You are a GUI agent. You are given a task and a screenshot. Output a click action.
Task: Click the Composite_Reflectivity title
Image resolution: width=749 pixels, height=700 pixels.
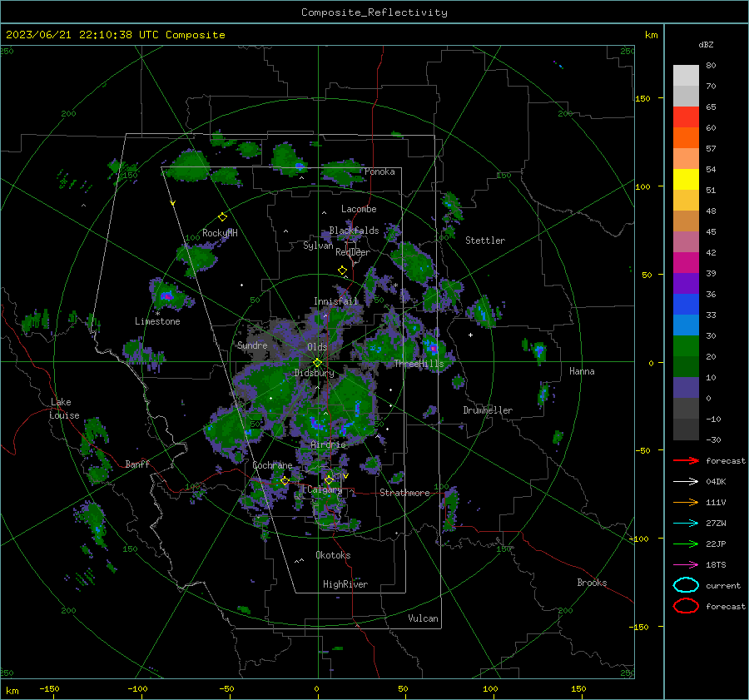coord(374,12)
